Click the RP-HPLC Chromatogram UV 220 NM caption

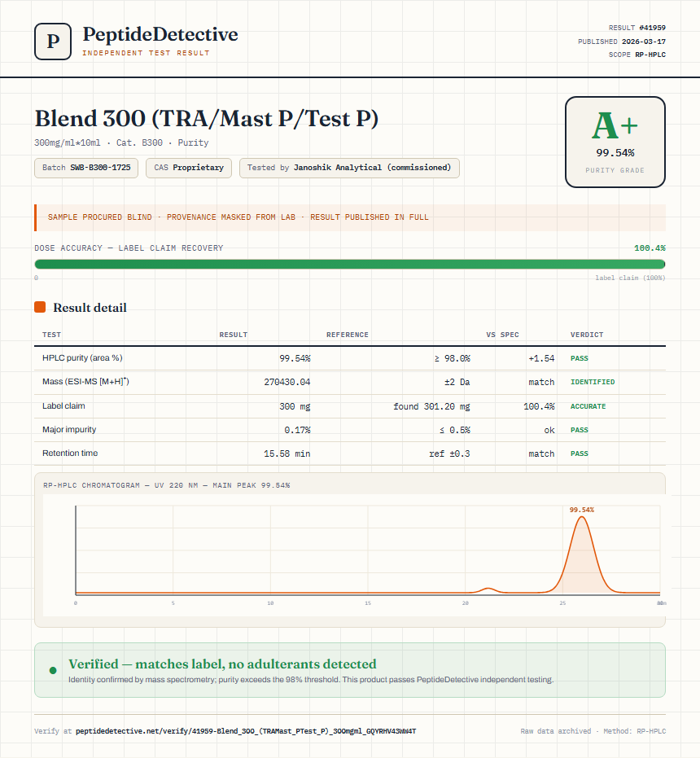click(x=166, y=485)
